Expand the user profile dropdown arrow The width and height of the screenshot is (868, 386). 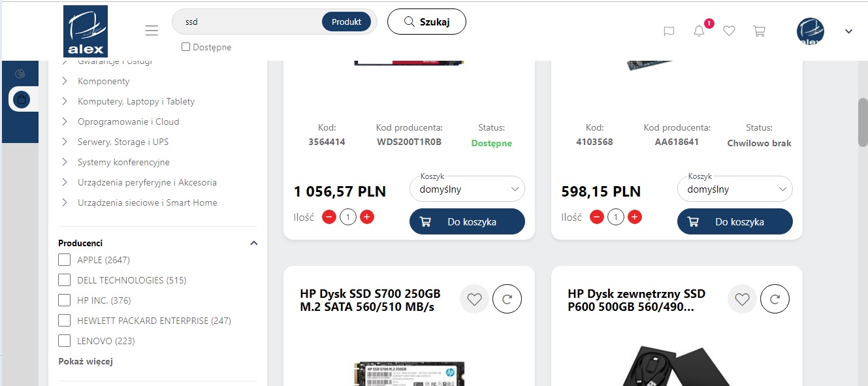[849, 31]
